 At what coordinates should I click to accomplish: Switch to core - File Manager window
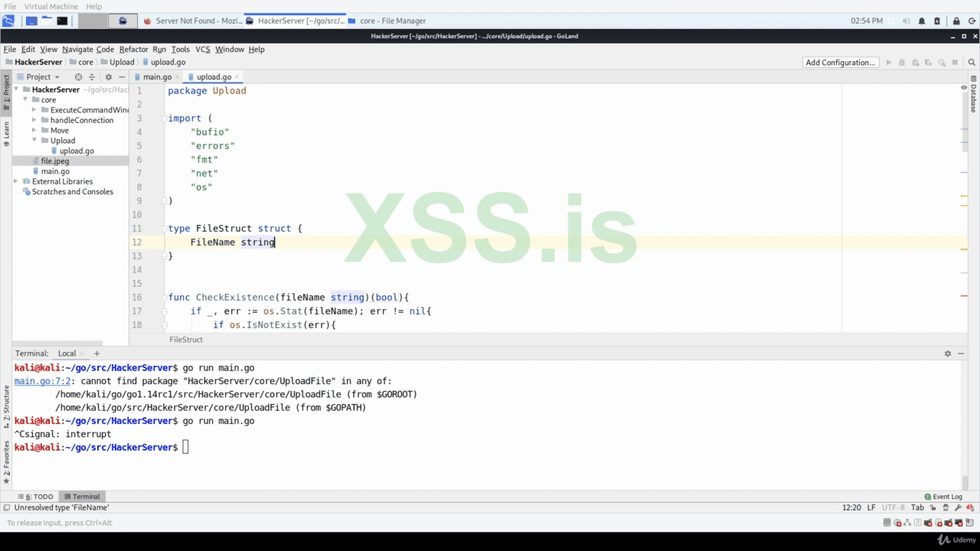pyautogui.click(x=387, y=21)
